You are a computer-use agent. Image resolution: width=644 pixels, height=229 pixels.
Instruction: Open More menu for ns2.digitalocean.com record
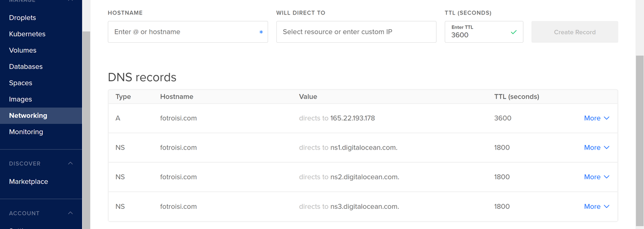[x=597, y=177]
